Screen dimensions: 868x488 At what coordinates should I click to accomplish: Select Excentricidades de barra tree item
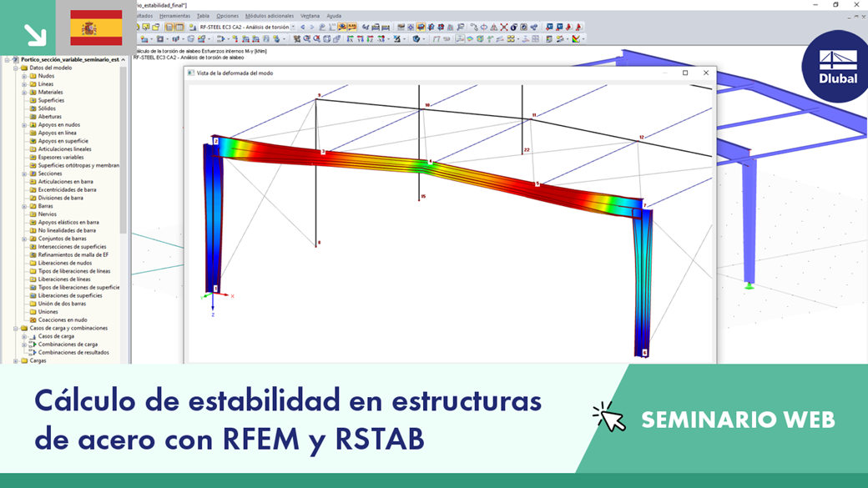(x=67, y=190)
